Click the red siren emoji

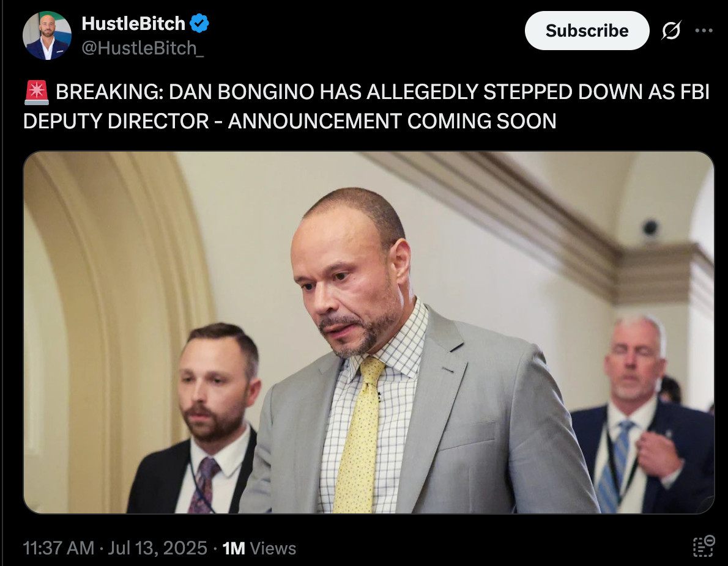(x=36, y=92)
